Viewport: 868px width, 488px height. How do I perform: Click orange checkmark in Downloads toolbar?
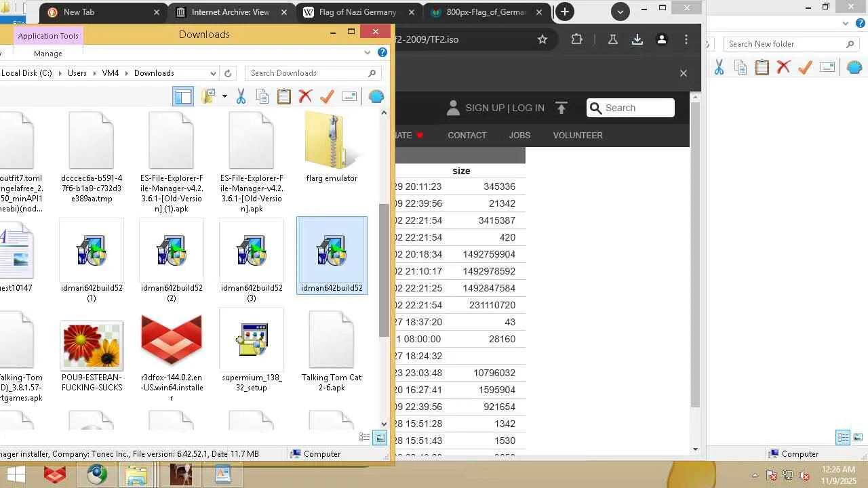pyautogui.click(x=327, y=96)
